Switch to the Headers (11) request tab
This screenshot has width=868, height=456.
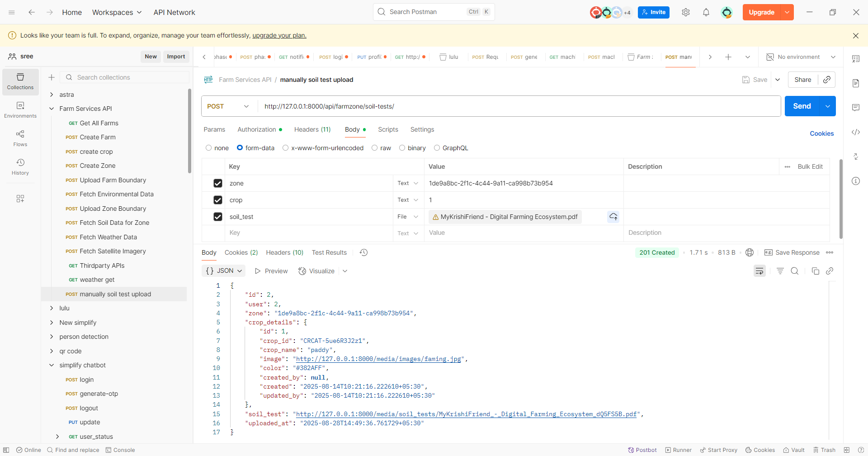(312, 129)
